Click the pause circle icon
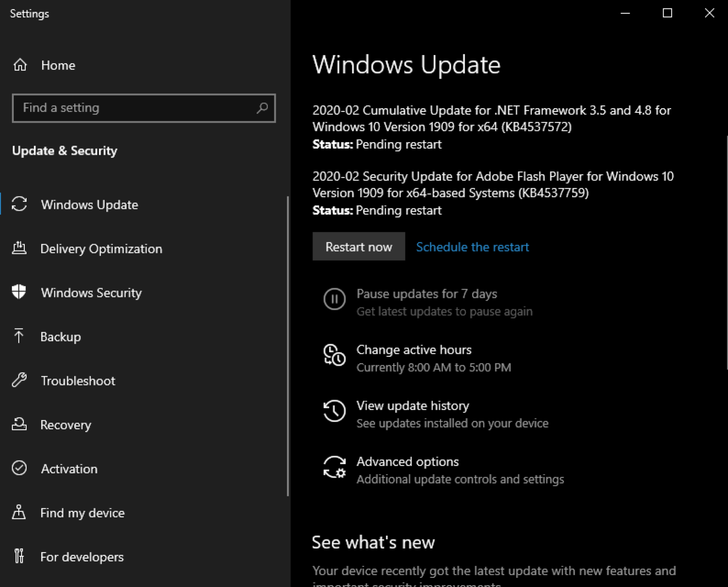 pyautogui.click(x=334, y=299)
